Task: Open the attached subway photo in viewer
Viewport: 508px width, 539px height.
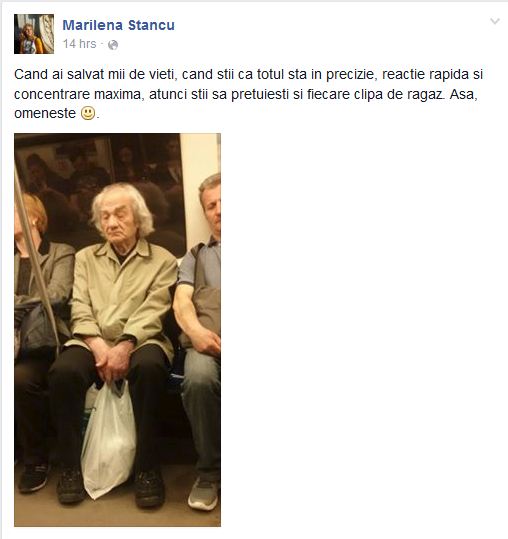Action: (118, 330)
